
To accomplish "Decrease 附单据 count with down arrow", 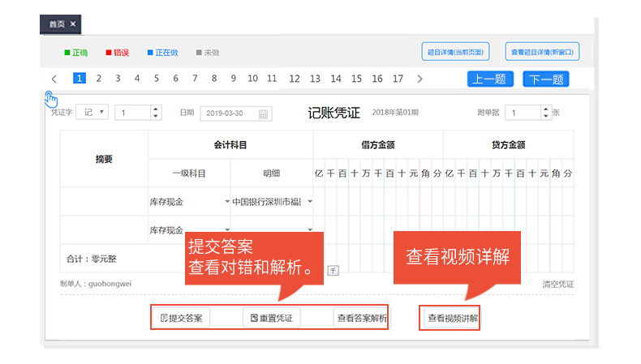I will click(545, 116).
